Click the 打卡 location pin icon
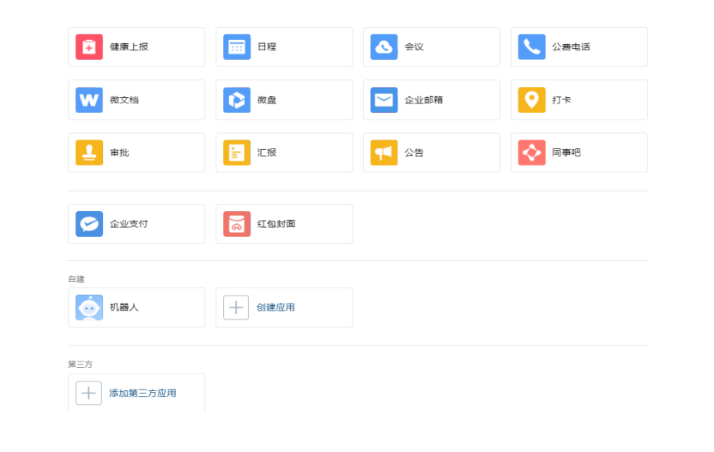Viewport: 714px width, 452px height. pos(531,100)
